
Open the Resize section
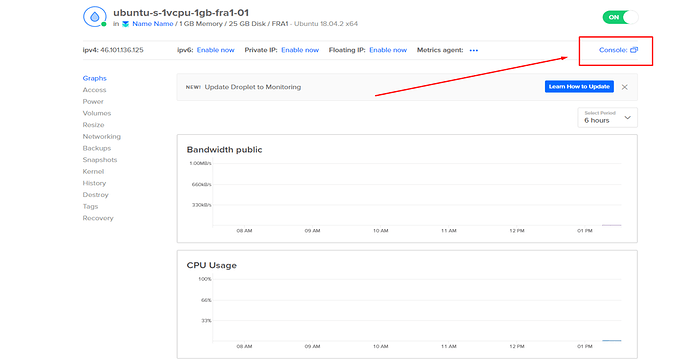pos(93,125)
